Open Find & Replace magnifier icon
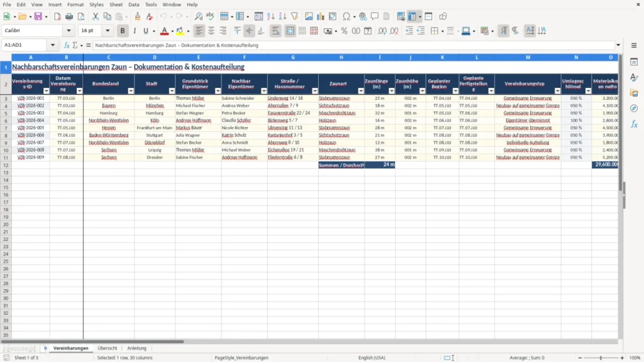 [198, 16]
